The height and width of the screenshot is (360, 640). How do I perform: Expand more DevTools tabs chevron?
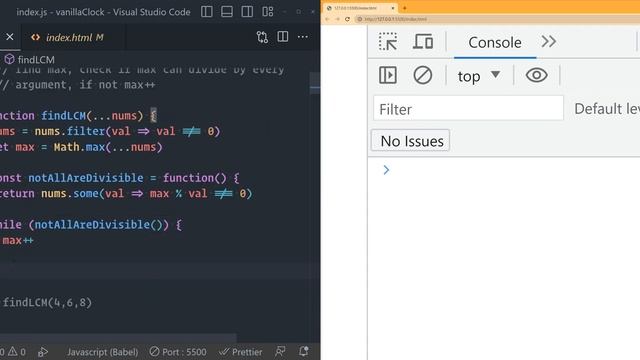click(549, 42)
